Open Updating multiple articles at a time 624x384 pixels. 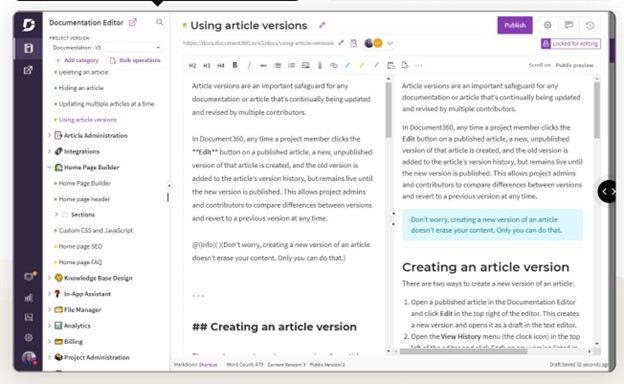106,104
